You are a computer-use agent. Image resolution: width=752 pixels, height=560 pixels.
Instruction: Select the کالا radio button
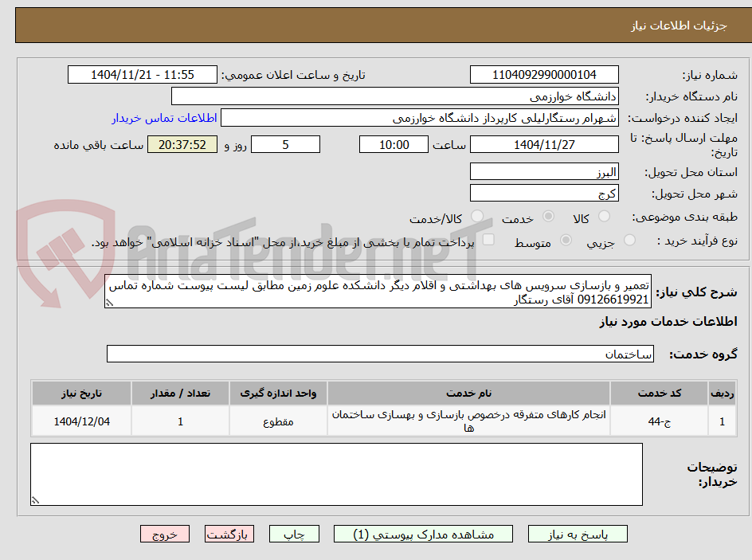tap(605, 217)
